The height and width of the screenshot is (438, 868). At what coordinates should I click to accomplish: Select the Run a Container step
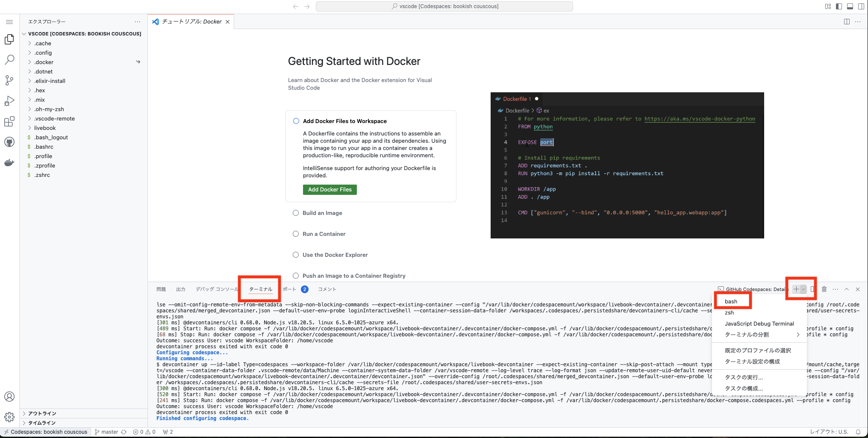[324, 234]
